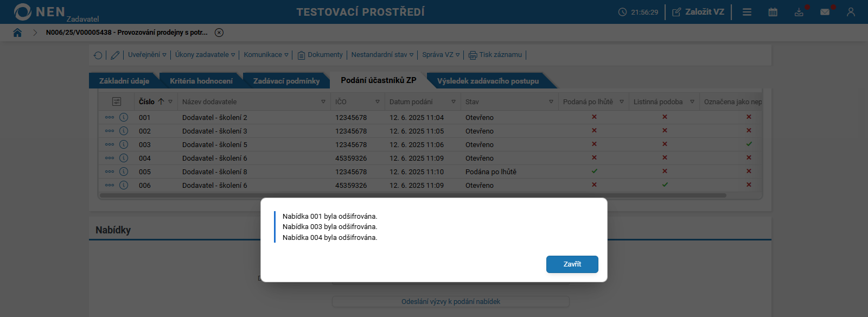Open three-dot actions for row 004
The image size is (868, 317).
[110, 158]
